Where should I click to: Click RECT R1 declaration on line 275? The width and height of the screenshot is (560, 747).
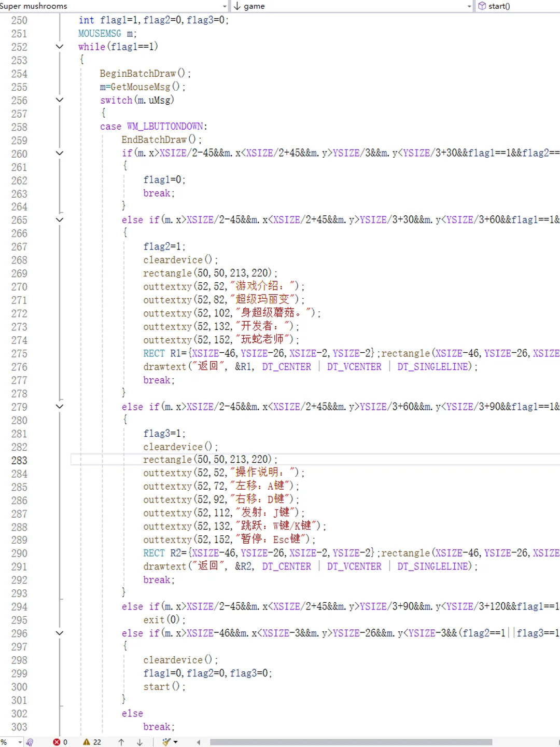click(262, 353)
